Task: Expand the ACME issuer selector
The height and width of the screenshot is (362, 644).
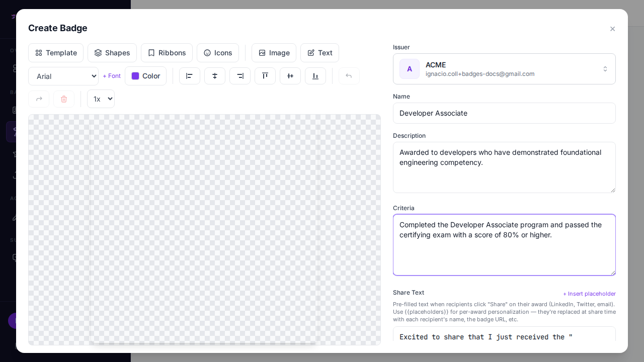Action: 504,69
